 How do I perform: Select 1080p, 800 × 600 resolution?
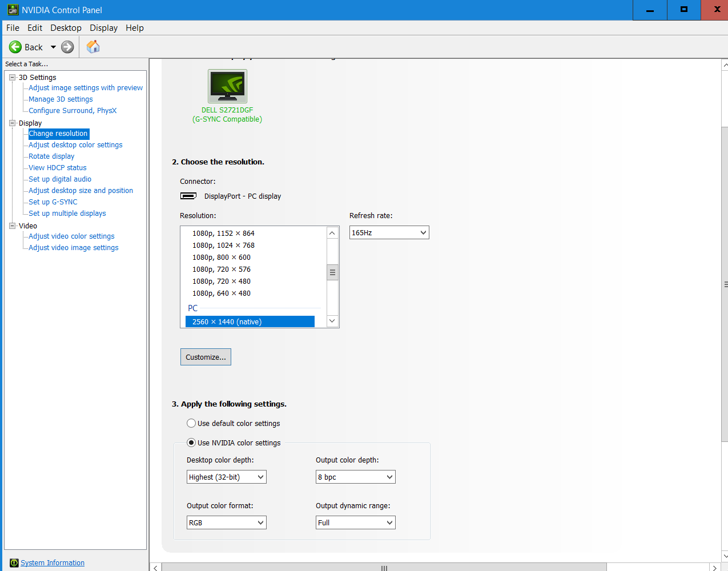click(x=222, y=257)
